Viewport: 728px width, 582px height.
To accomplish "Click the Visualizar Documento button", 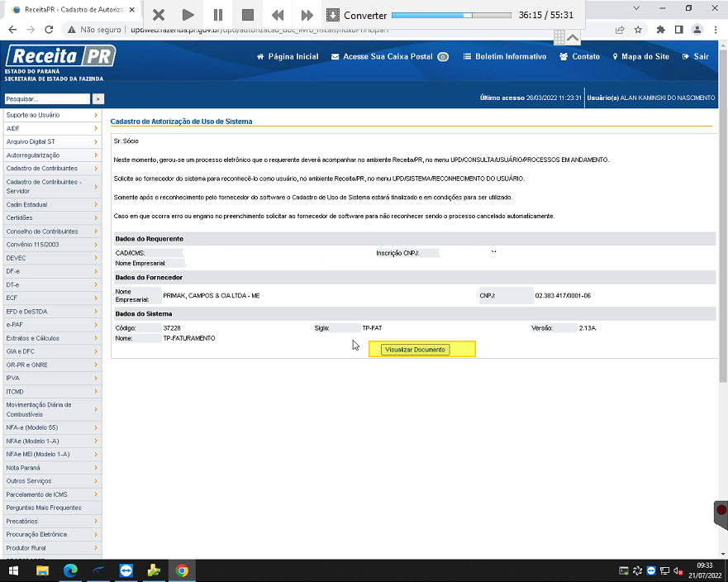I will pos(415,350).
